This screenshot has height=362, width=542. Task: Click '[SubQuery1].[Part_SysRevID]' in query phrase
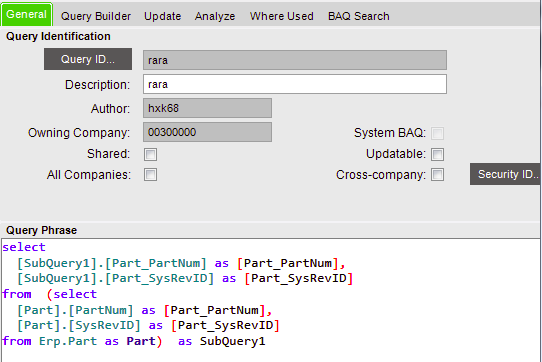pos(115,278)
